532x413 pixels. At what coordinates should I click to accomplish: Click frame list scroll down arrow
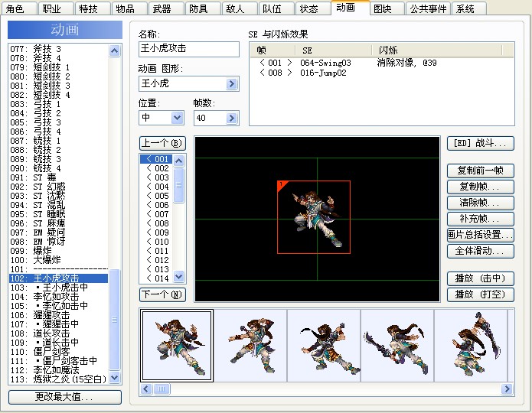tap(179, 276)
